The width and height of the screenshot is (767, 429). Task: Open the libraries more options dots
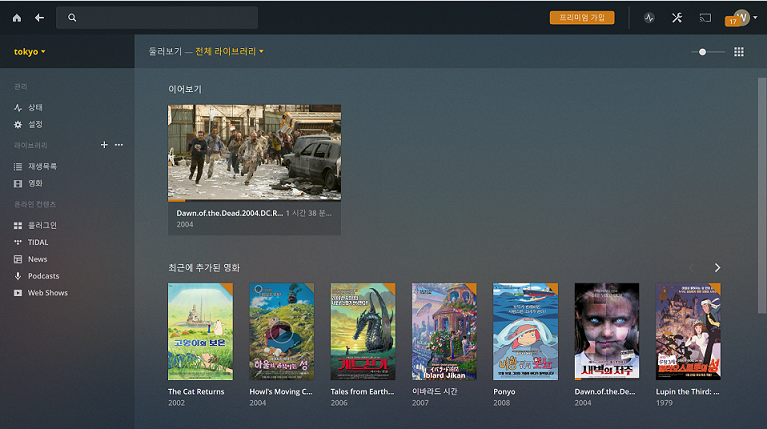[119, 145]
